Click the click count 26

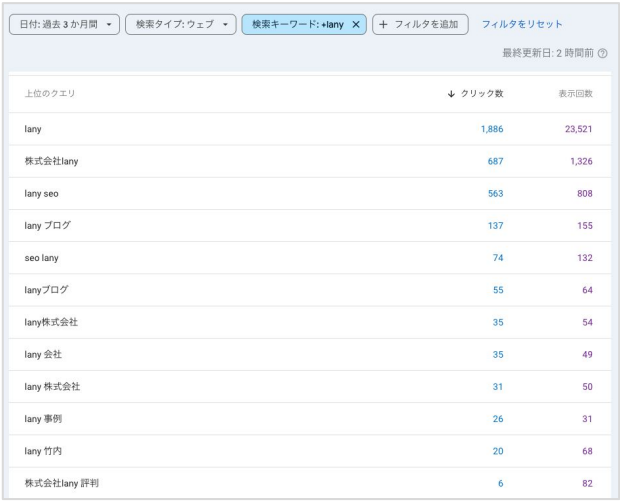pos(498,419)
